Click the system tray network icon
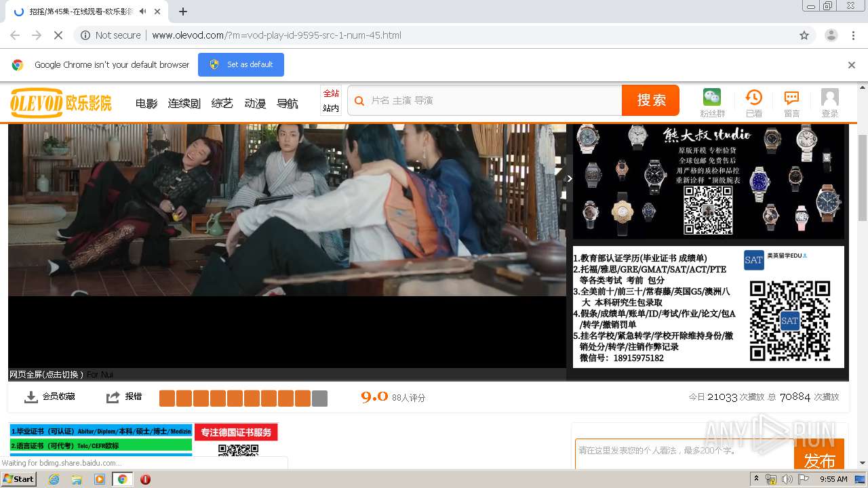The height and width of the screenshot is (488, 868). coord(771,479)
